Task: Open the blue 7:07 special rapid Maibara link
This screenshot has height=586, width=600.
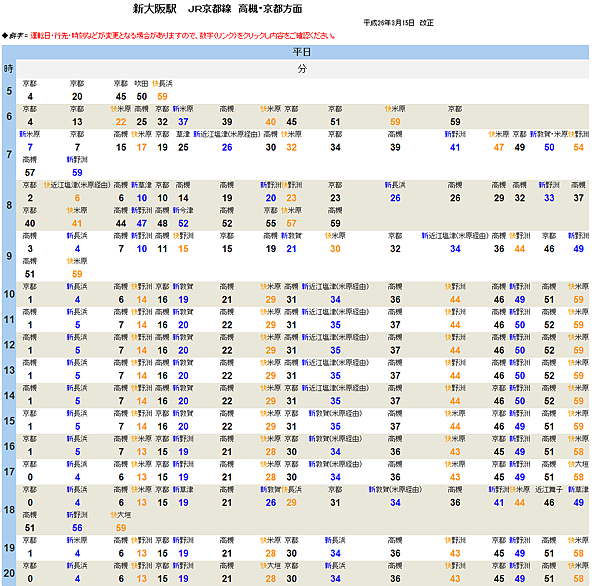Action: pos(30,147)
